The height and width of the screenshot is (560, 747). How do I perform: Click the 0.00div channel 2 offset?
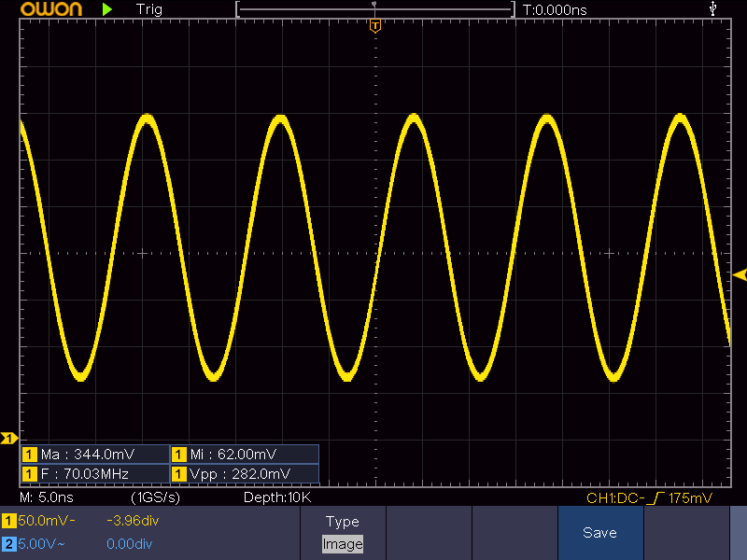click(129, 544)
